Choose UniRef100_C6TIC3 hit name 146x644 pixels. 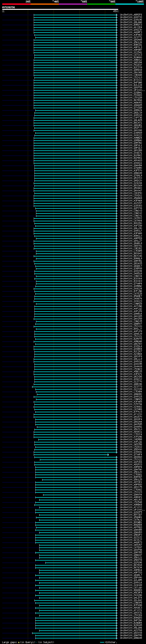(x=131, y=55)
